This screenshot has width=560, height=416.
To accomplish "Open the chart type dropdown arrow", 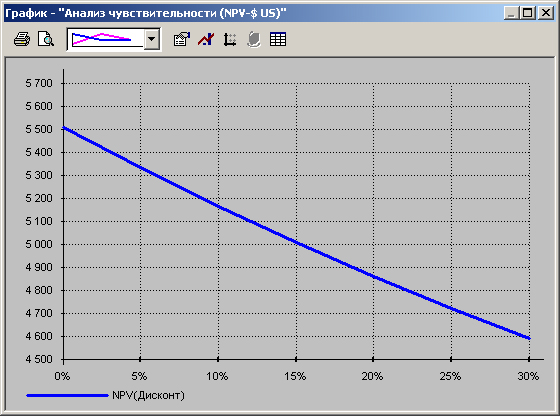I will click(152, 39).
